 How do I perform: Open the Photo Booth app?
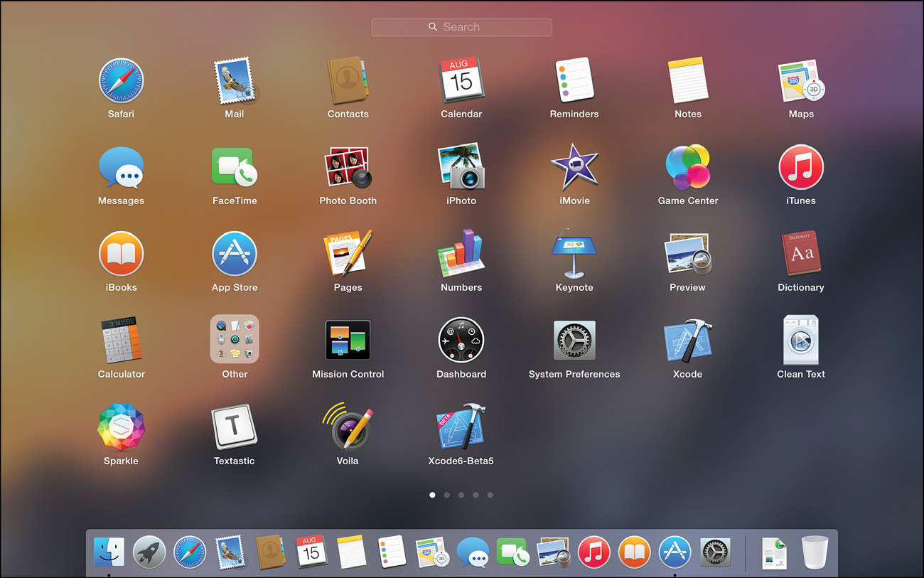348,167
